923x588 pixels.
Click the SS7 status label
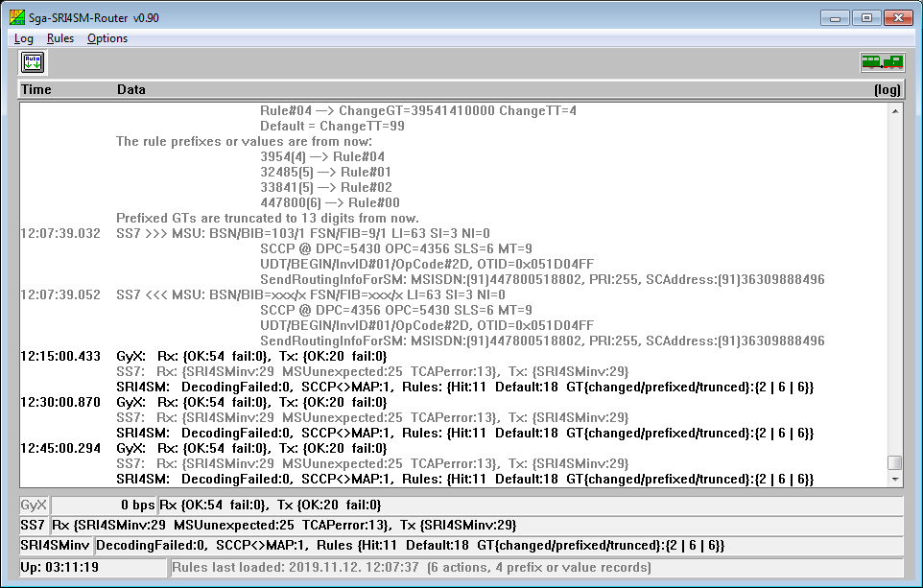coord(33,526)
